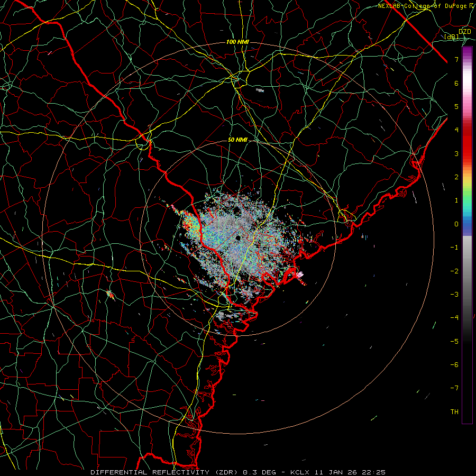Select the "11 JAN 26" date text

click(x=335, y=472)
